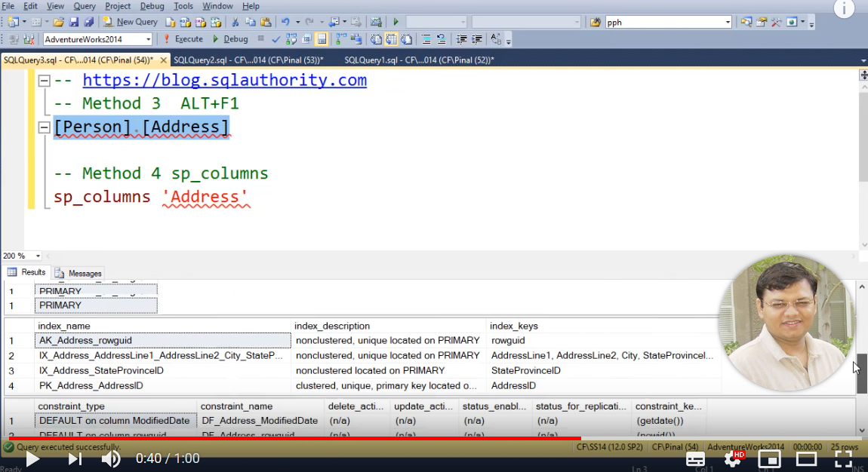Close the SQLQuery3.sql tab

pyautogui.click(x=163, y=60)
